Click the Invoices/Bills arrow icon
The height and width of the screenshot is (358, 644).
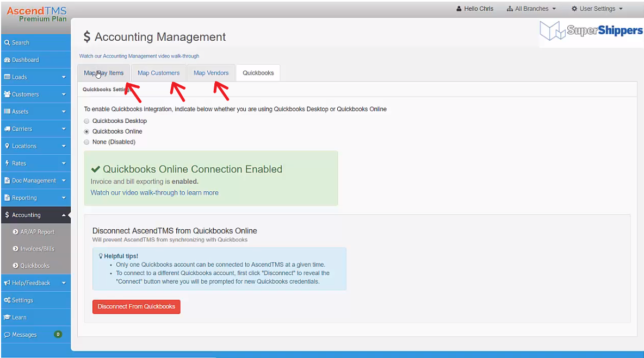coord(16,248)
